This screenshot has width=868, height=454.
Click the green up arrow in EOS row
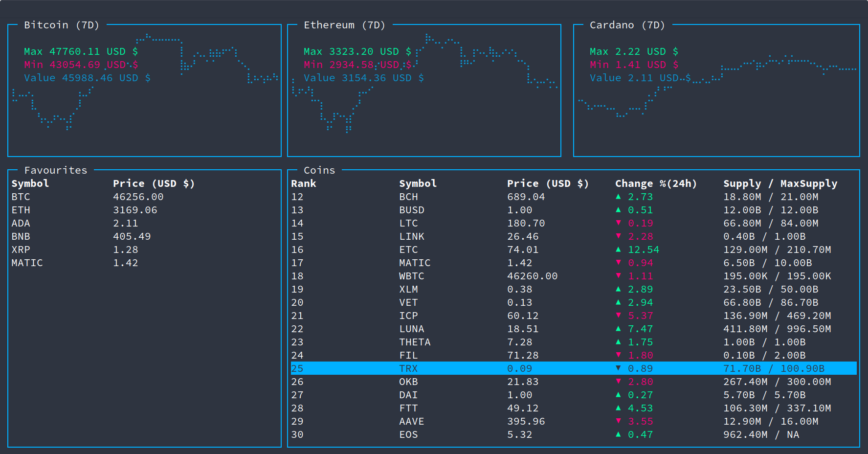[x=618, y=434]
